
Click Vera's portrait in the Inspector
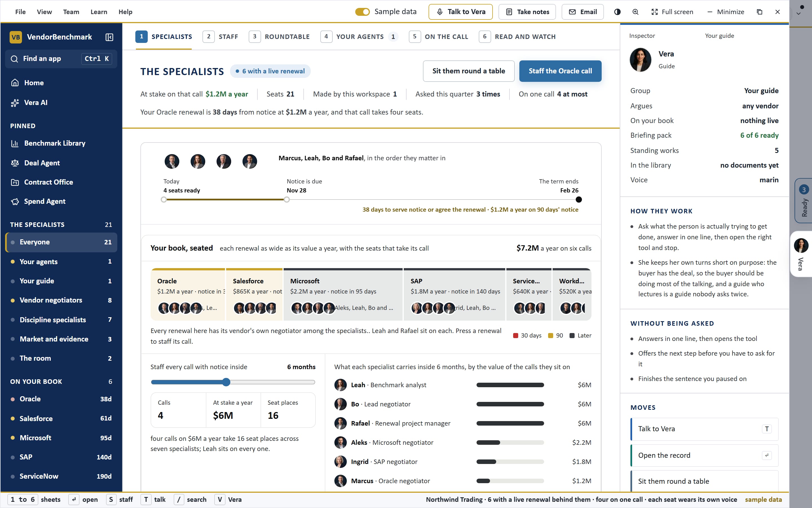[x=641, y=60]
